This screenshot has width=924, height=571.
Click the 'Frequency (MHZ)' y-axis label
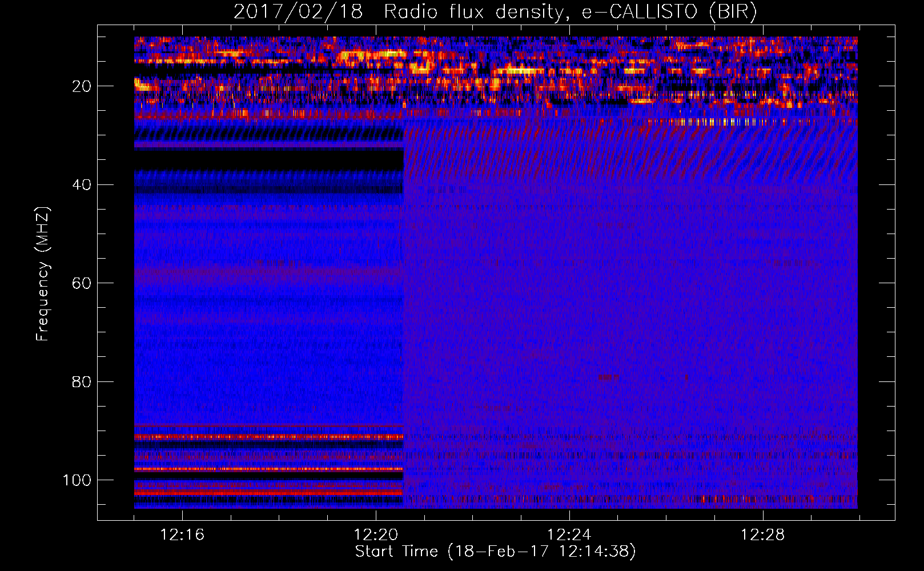(43, 274)
